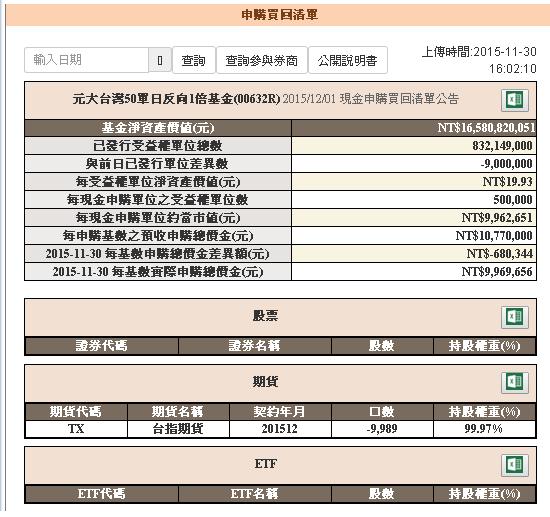Image resolution: width=550 pixels, height=517 pixels.
Task: Click the 每申購基數之預收申購總價金(元) label
Action: point(158,236)
